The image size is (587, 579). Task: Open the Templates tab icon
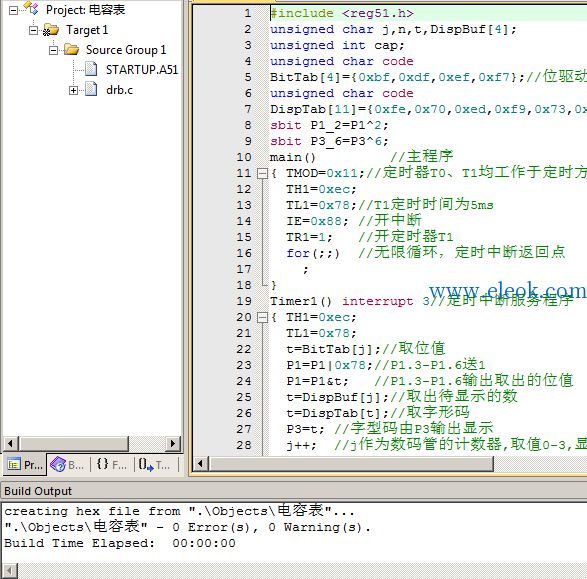coord(146,464)
